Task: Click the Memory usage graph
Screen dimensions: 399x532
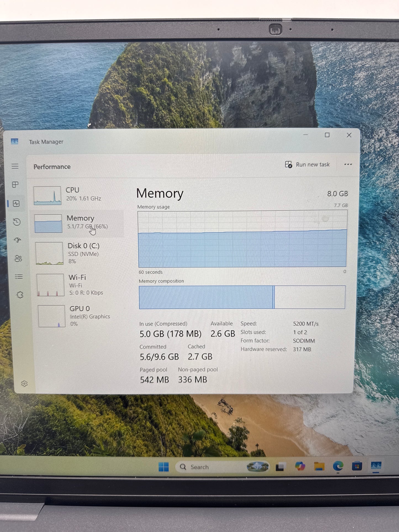Action: pos(242,239)
